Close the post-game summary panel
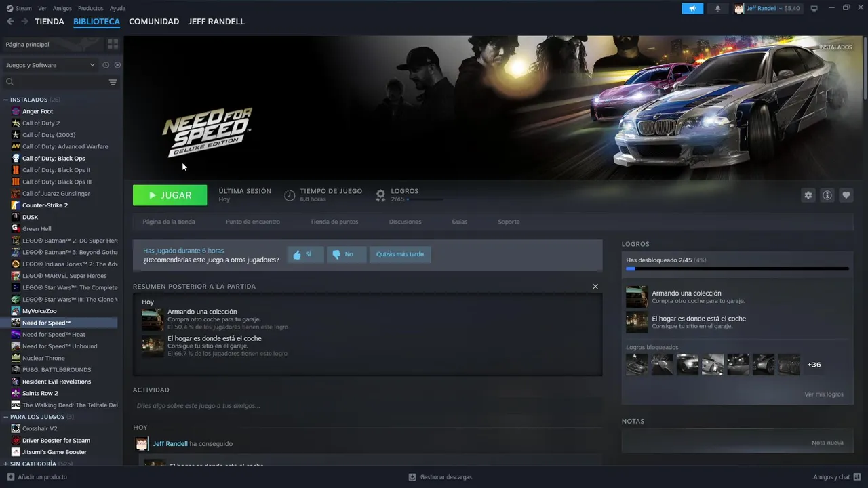Viewport: 868px width, 488px height. pos(595,286)
